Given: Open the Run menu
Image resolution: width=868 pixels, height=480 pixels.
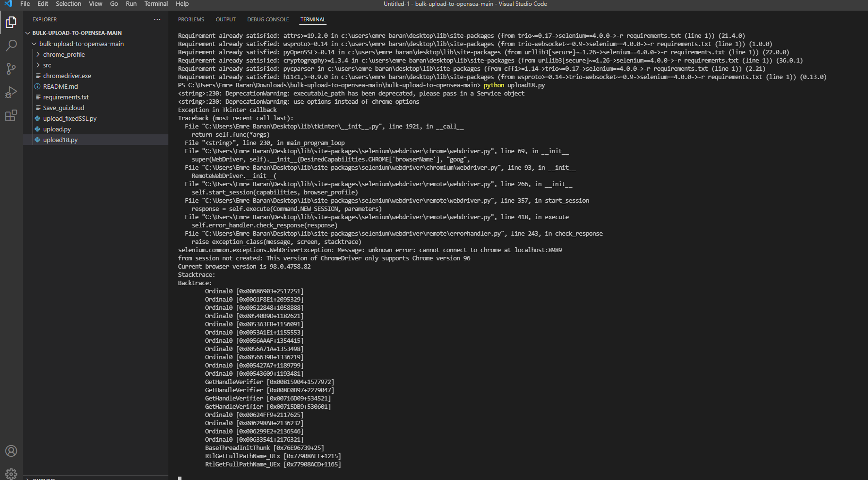Looking at the screenshot, I should pos(131,4).
